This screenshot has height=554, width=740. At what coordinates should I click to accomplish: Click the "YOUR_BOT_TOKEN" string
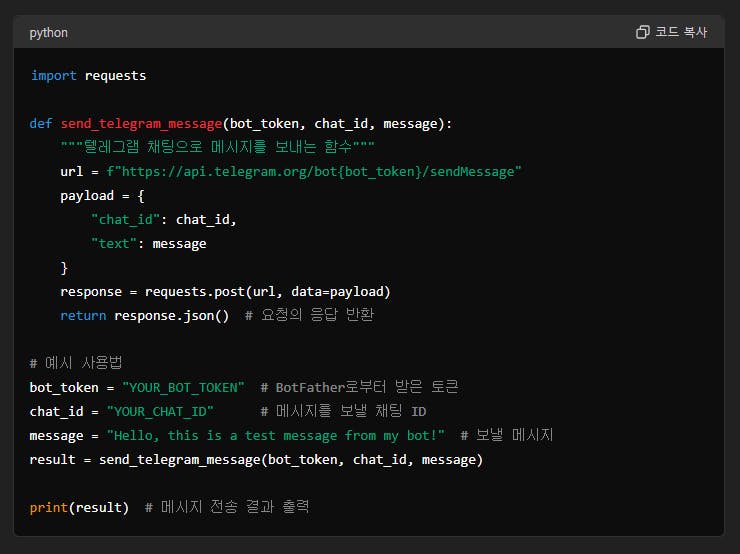tap(183, 387)
